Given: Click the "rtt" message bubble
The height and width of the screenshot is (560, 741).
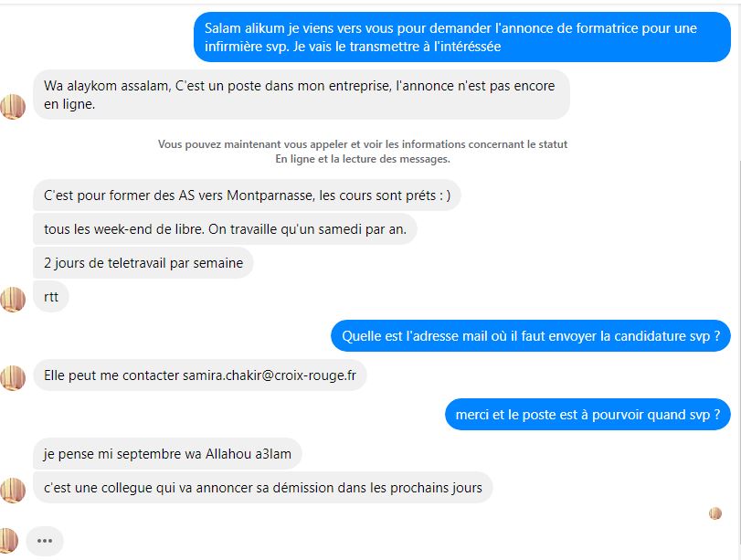Looking at the screenshot, I should pyautogui.click(x=51, y=297).
